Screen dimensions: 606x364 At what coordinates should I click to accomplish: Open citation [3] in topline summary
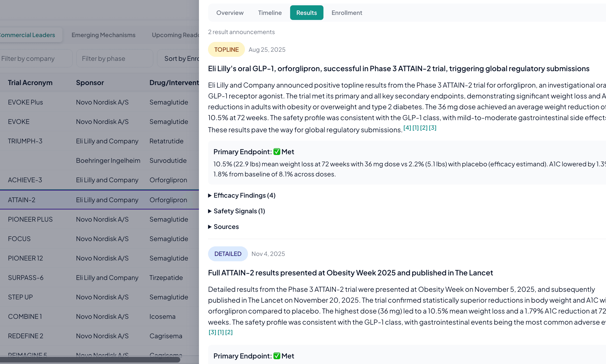433,128
